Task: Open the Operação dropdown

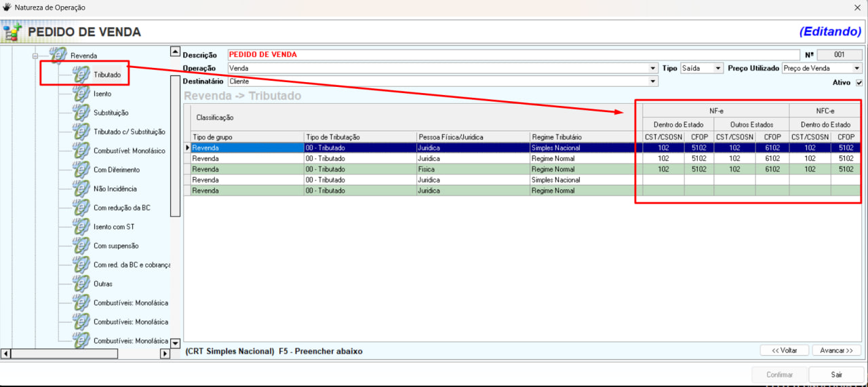Action: (653, 69)
